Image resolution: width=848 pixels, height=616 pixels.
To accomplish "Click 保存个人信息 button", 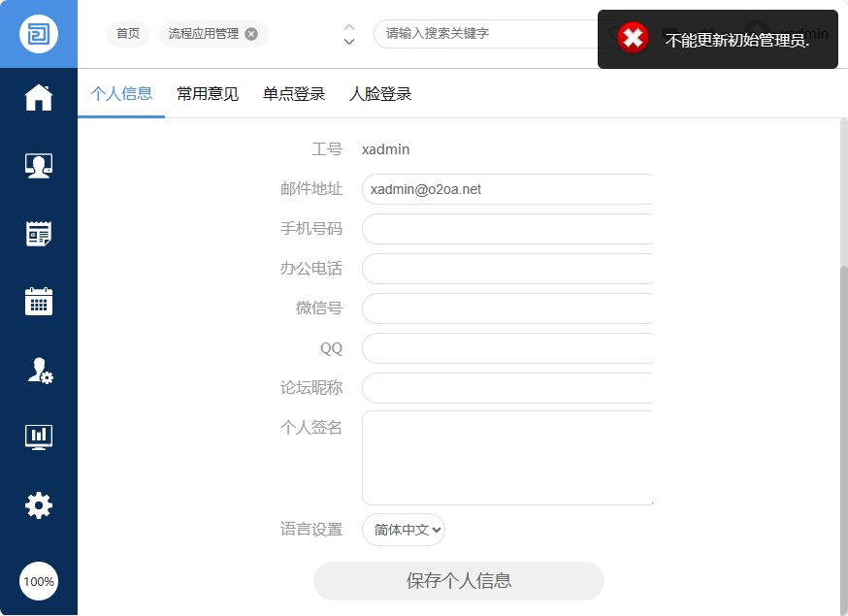I will (459, 581).
